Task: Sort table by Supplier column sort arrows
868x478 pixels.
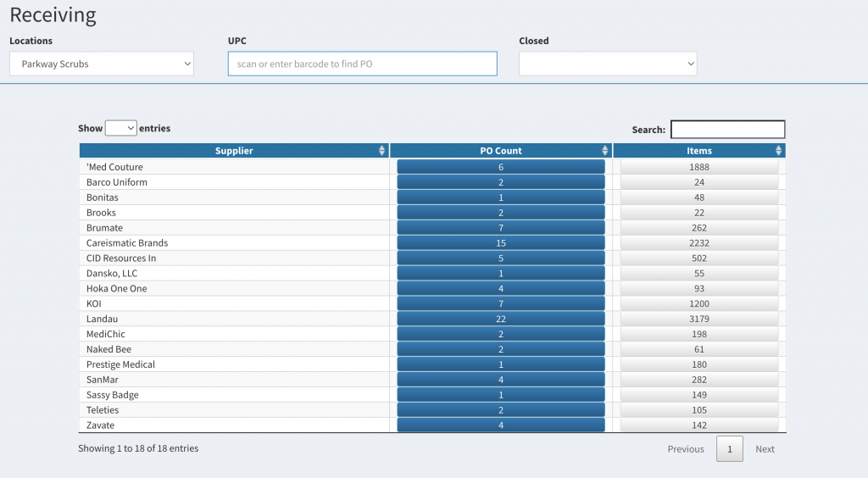Action: [x=381, y=151]
